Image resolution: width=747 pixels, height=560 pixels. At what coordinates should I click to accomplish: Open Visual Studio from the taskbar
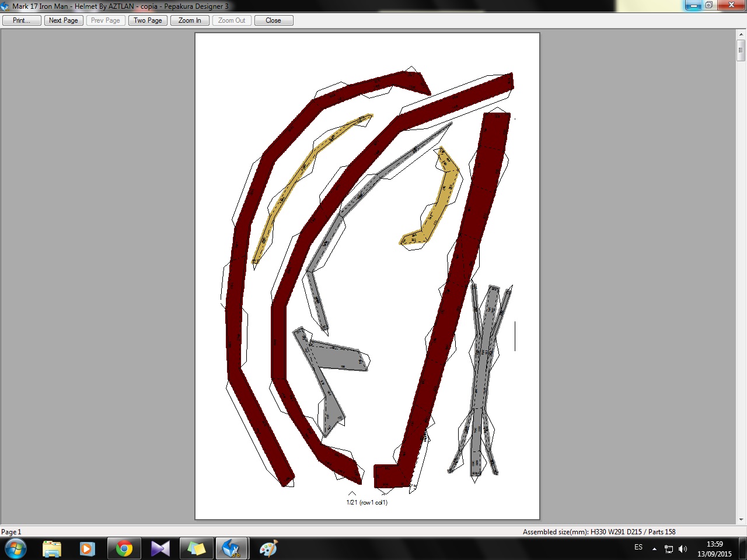pyautogui.click(x=160, y=549)
